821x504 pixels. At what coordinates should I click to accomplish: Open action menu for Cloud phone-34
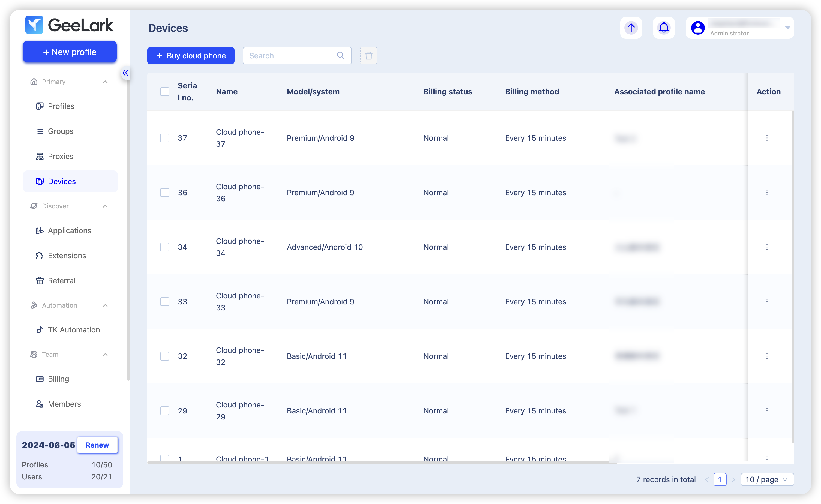pos(766,247)
